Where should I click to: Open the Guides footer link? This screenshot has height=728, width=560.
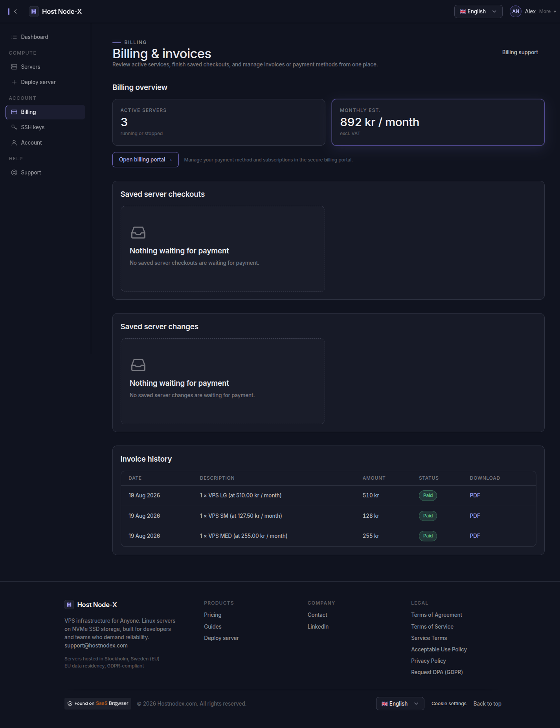213,627
